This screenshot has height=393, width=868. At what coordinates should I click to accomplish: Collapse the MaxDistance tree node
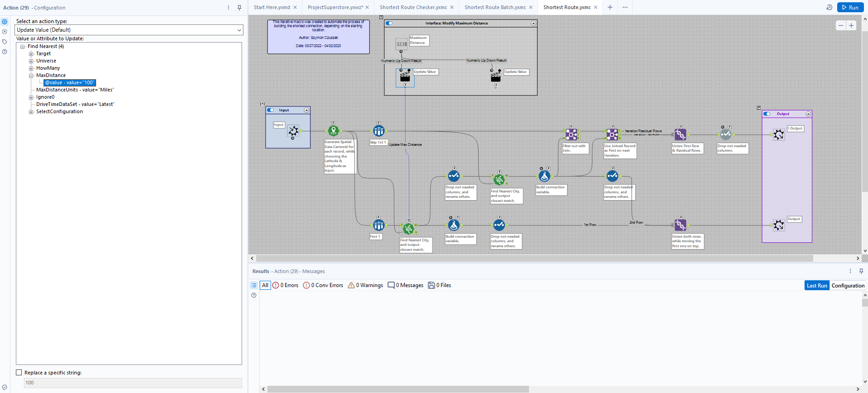point(31,75)
